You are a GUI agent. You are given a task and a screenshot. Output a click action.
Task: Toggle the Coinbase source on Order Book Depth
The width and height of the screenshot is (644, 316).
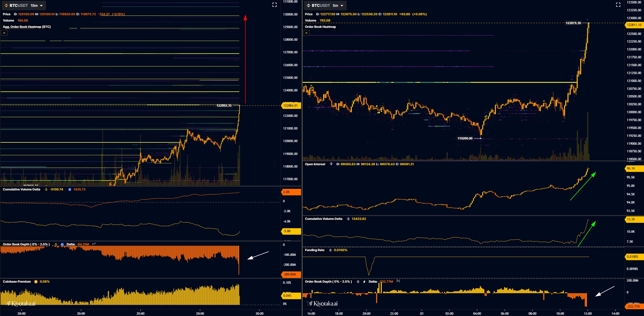[x=62, y=244]
